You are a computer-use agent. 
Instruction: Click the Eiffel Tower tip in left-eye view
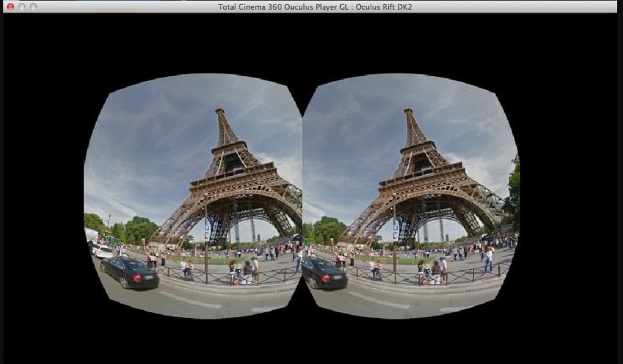click(x=220, y=111)
